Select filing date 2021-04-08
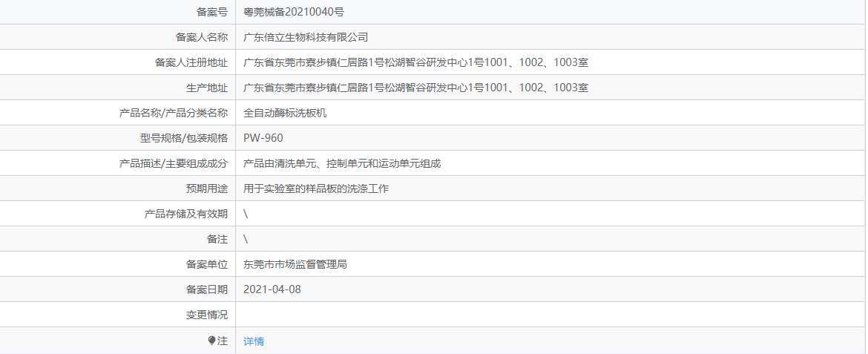Screen dimensions: 868x354 [272, 289]
